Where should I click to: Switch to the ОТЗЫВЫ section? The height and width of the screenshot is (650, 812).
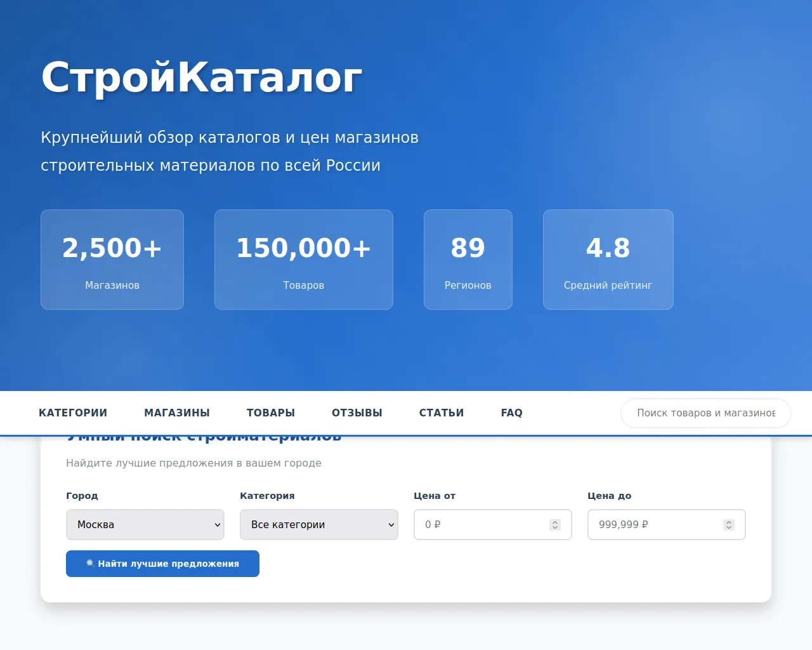click(357, 413)
